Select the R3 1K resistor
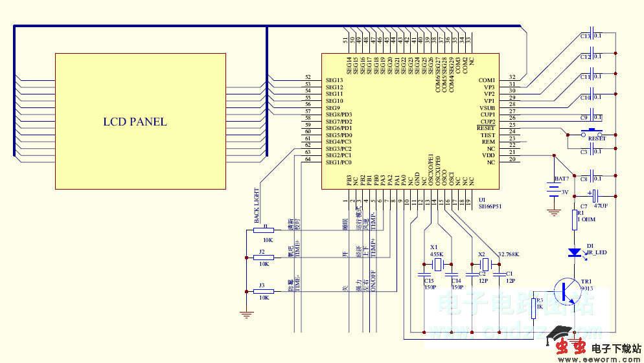Image resolution: width=644 pixels, height=363 pixels. 533,308
